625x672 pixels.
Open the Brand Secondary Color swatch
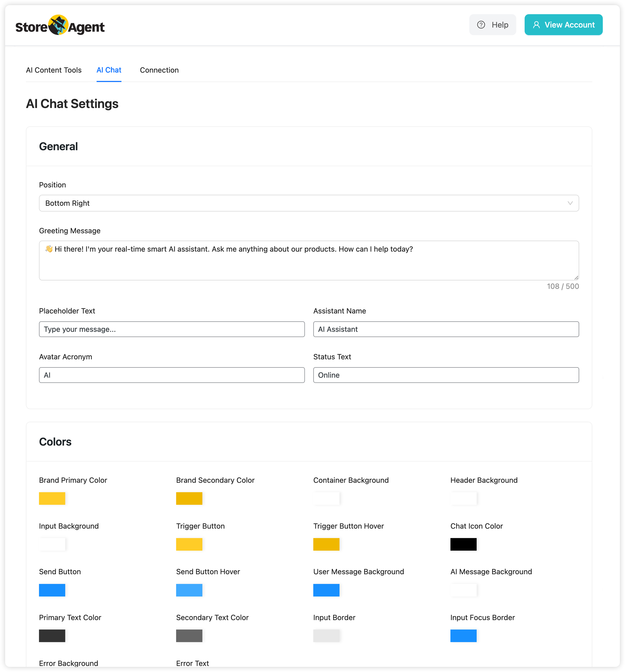[189, 498]
